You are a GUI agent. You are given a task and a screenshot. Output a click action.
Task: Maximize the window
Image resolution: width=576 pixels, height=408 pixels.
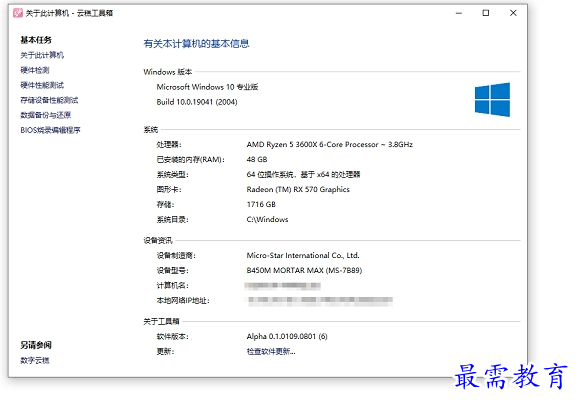(486, 13)
